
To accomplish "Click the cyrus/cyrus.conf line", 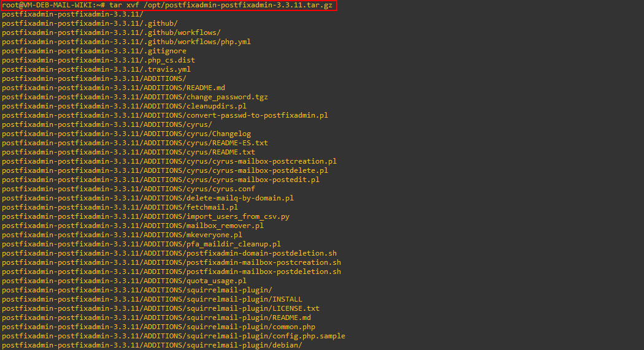I will coord(128,189).
